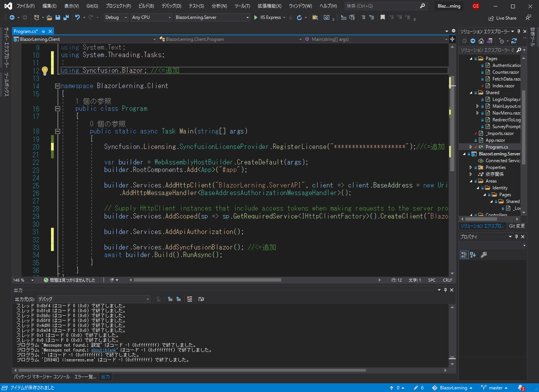Click the property pages wrench icon

pyautogui.click(x=484, y=255)
